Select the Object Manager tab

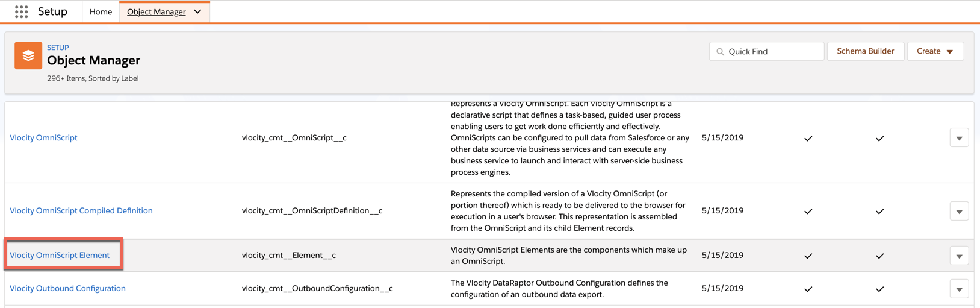coord(157,11)
